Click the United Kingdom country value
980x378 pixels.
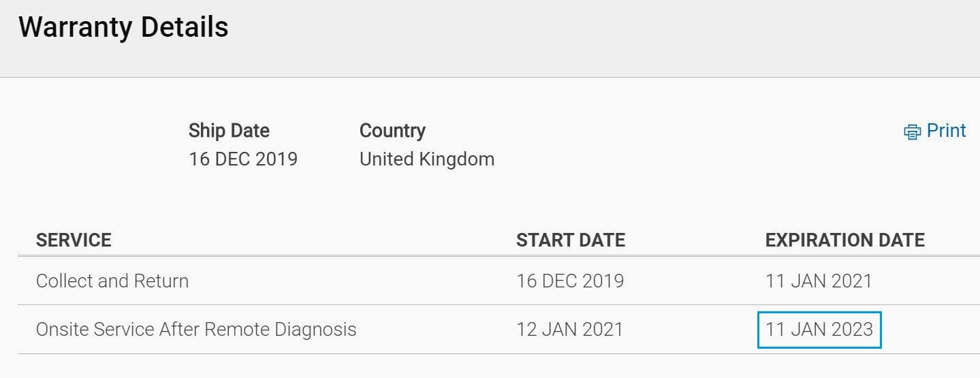pyautogui.click(x=427, y=159)
